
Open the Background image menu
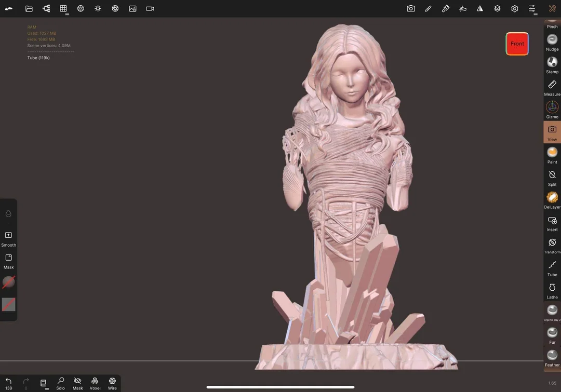coord(132,9)
